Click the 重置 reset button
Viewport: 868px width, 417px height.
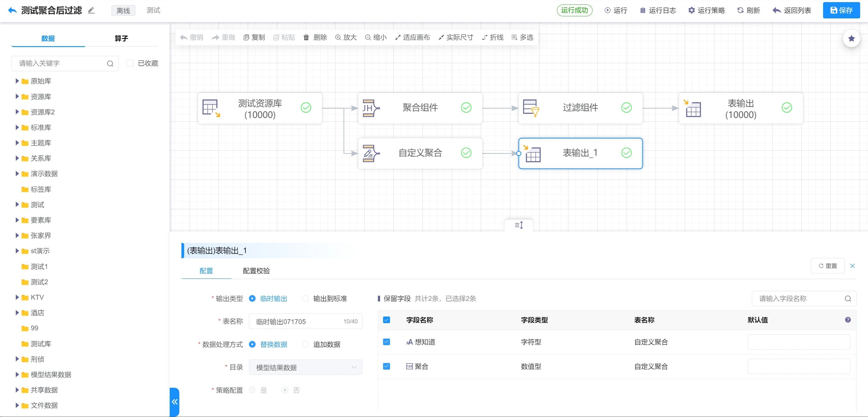(x=828, y=266)
